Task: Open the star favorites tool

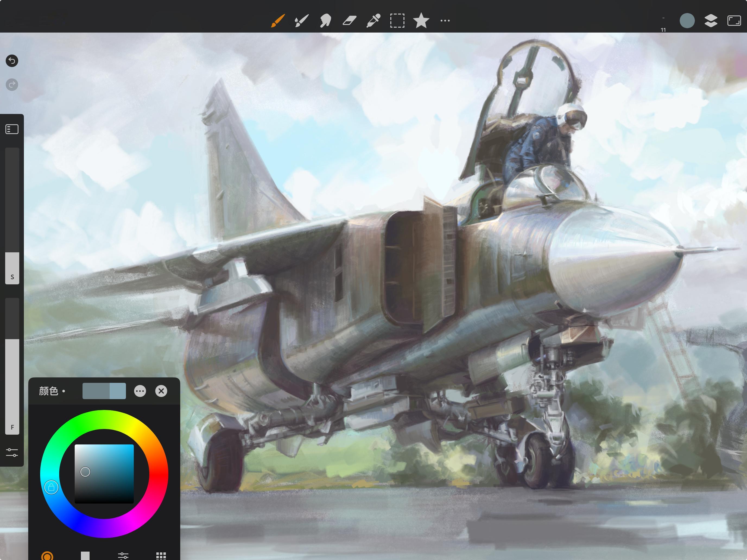Action: click(421, 21)
